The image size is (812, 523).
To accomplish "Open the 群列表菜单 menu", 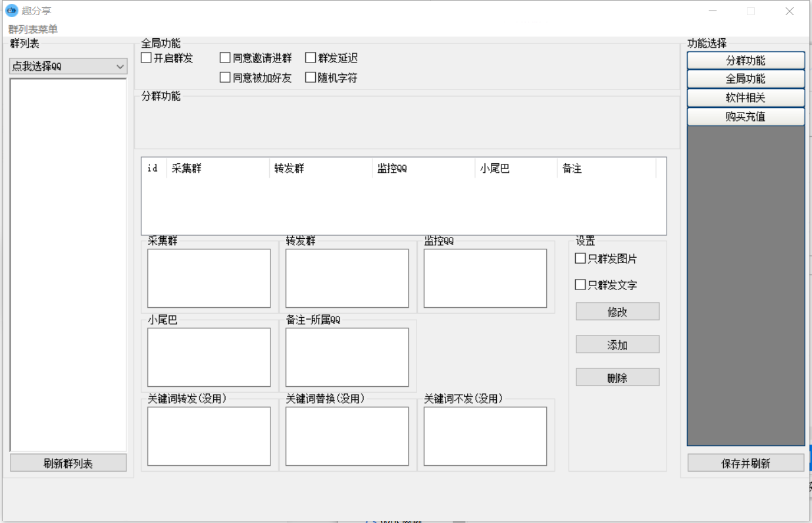I will coord(33,30).
